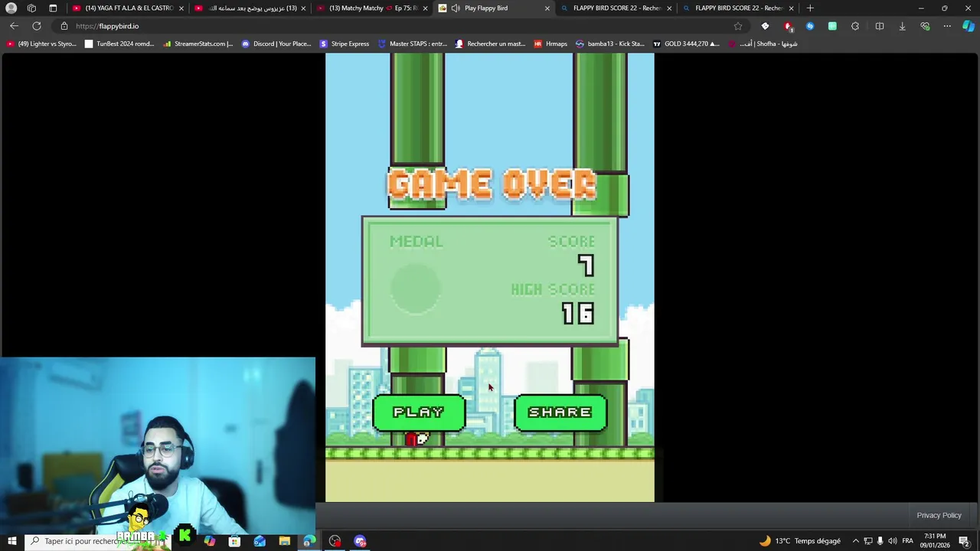
Task: Close the Play Flappy Bird tab
Action: pyautogui.click(x=547, y=8)
